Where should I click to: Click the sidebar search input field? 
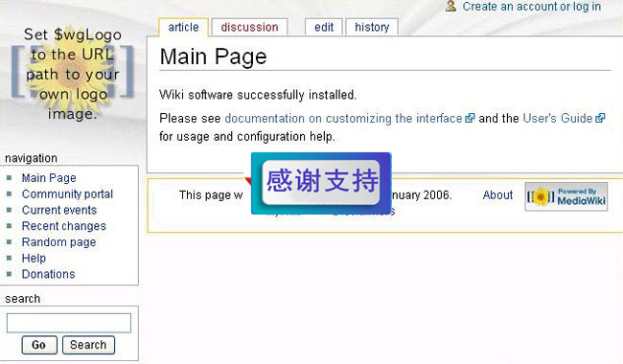point(69,323)
